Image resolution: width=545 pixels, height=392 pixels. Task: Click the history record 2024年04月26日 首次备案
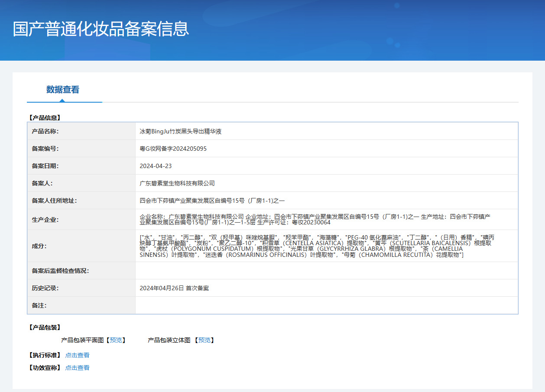(x=174, y=288)
